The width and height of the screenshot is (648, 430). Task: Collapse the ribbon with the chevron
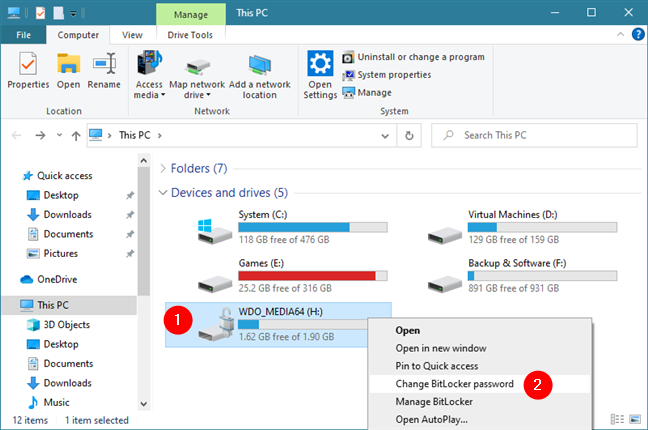click(620, 34)
